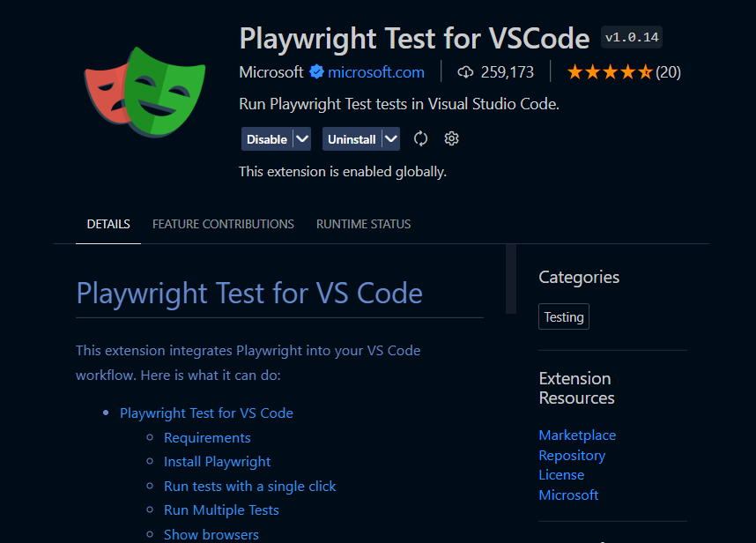Follow the Playwright Test for VS Code contents link
Screen dimensions: 756x543
point(206,413)
